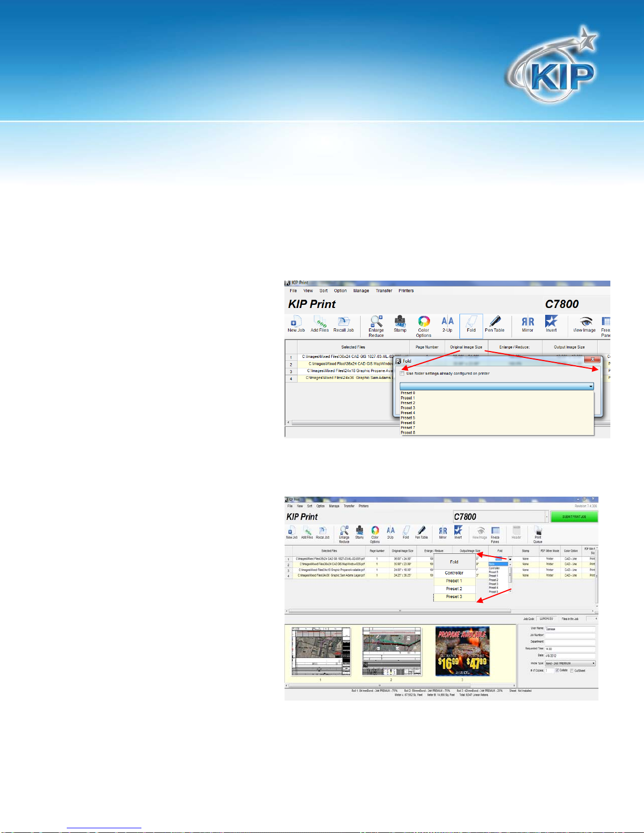Open Transfer menu in upper KIP Print window
Image resolution: width=644 pixels, height=833 pixels.
click(384, 291)
